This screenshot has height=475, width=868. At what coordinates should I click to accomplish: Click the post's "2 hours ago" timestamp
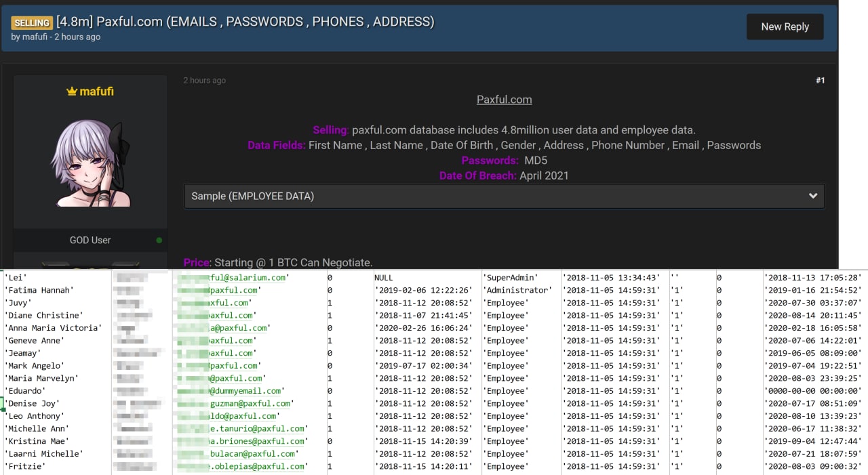click(204, 81)
